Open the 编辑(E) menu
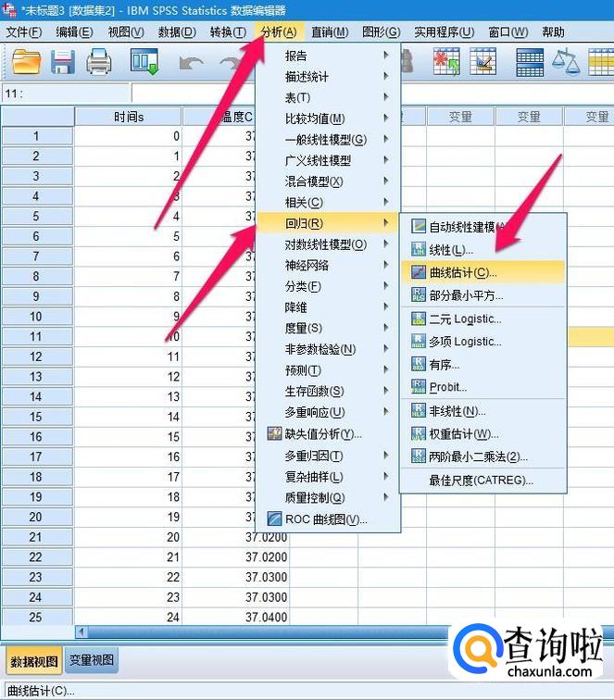 (x=75, y=32)
